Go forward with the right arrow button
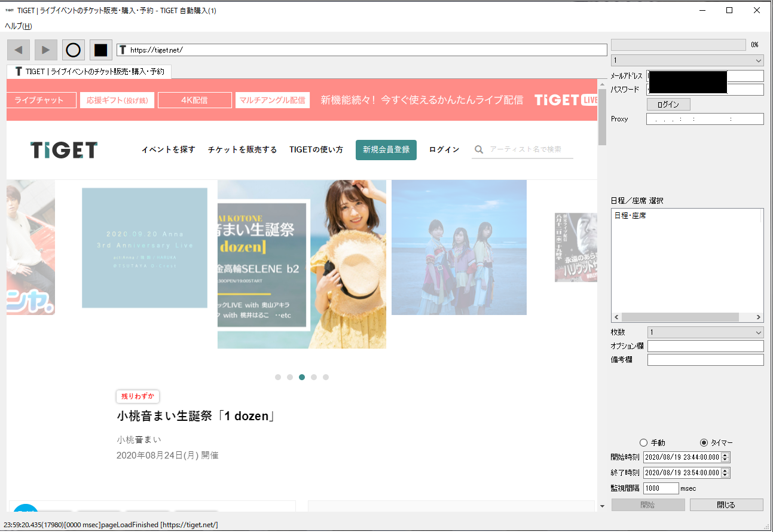This screenshot has height=532, width=773. (x=46, y=50)
